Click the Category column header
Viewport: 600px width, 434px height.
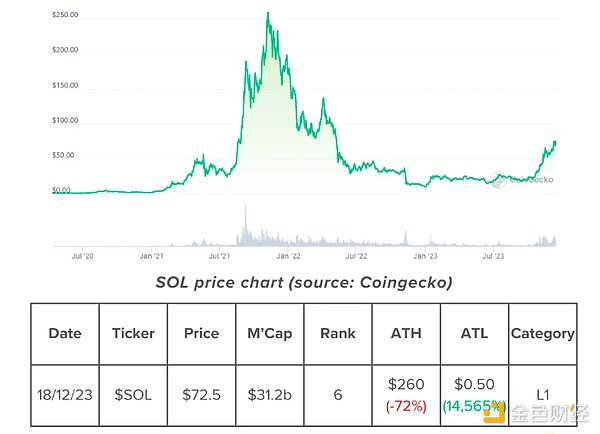542,334
